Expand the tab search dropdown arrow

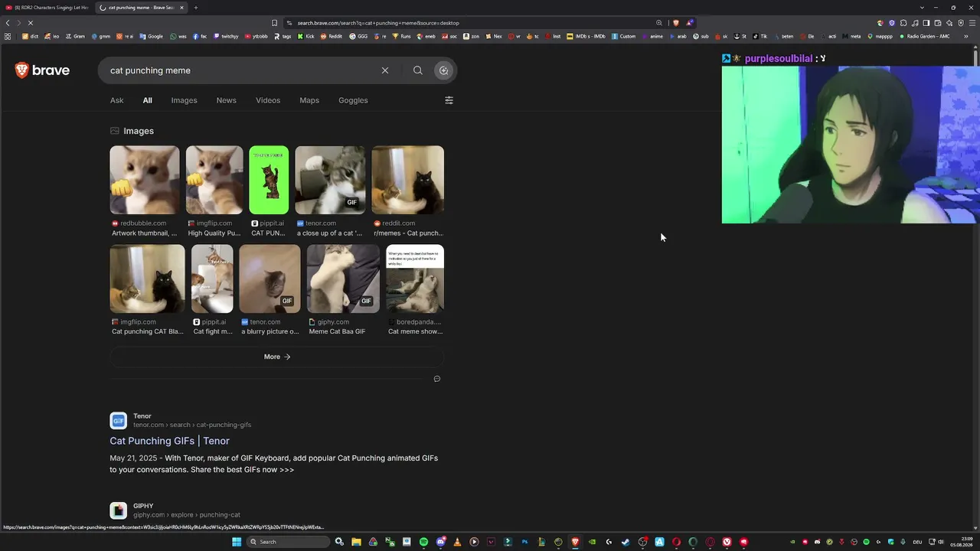(922, 8)
